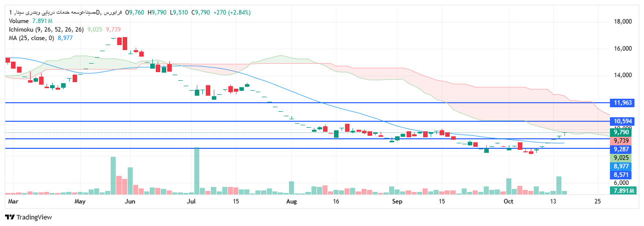Screen dimensions: 644x226
Task: Click the TradingView logo
Action: [x=29, y=217]
